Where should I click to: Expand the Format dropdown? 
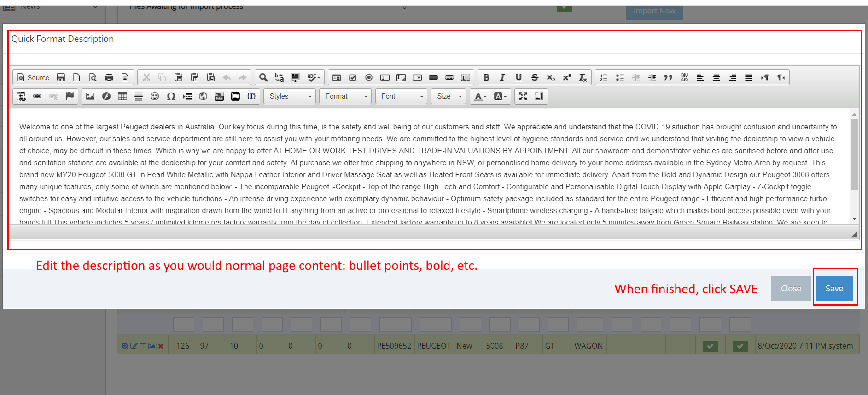345,96
